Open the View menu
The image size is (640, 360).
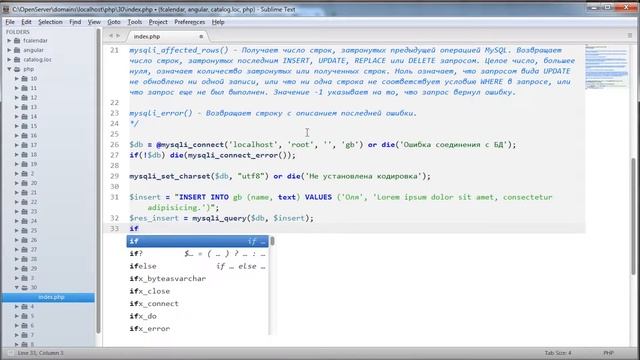tap(94, 22)
